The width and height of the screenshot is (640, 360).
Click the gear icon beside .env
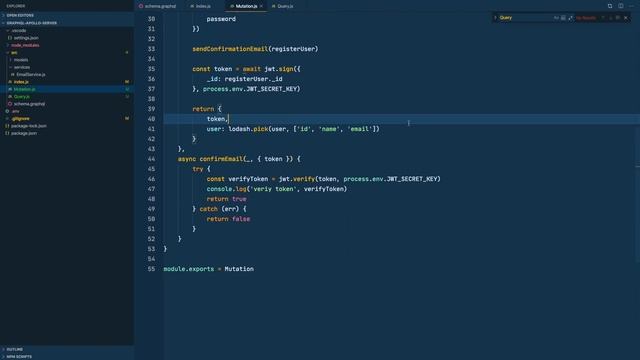coord(7,111)
